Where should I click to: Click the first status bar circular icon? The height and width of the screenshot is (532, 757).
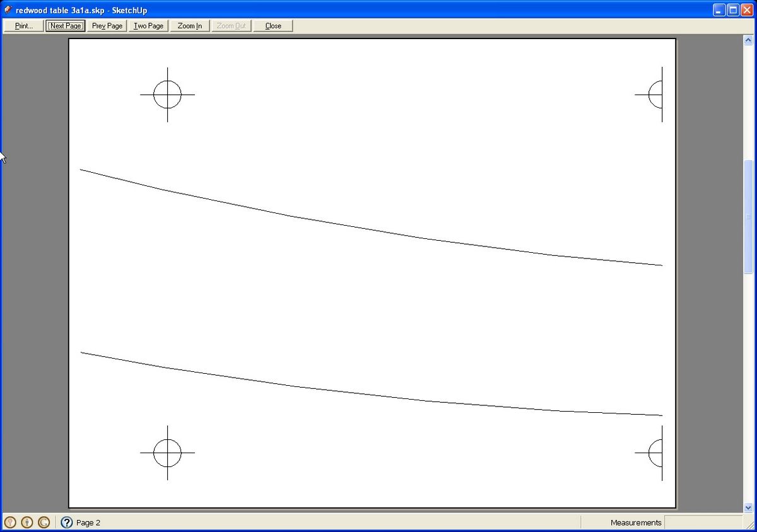click(x=10, y=523)
